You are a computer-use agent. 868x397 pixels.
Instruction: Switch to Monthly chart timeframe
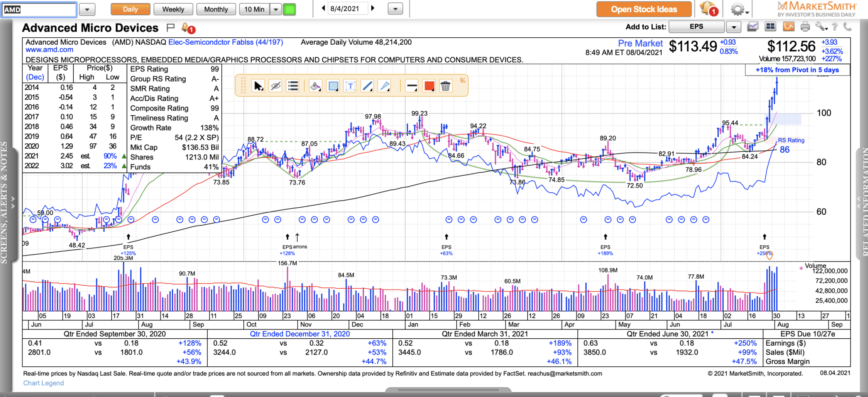click(x=216, y=9)
